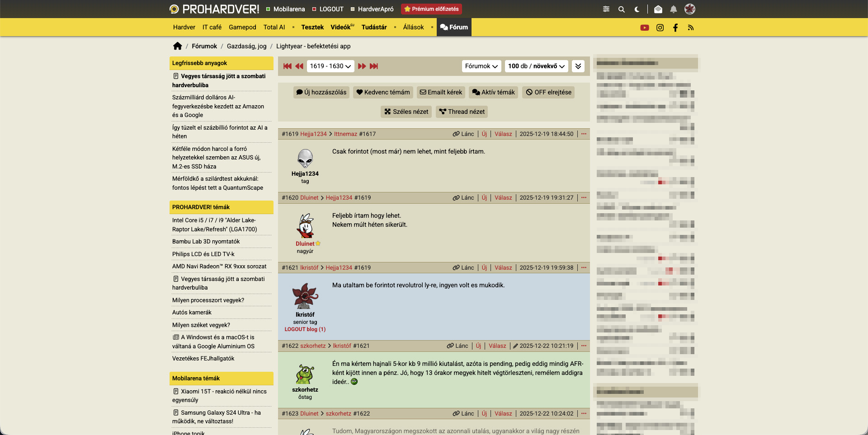Open szkorhetz green monster avatar
868x435 pixels.
[305, 374]
